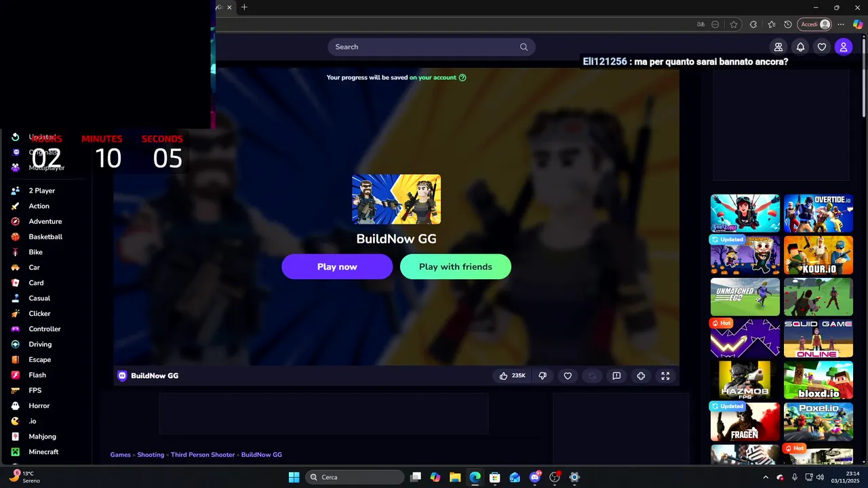Select the Flash category icon
This screenshot has width=868, height=488.
[15, 375]
